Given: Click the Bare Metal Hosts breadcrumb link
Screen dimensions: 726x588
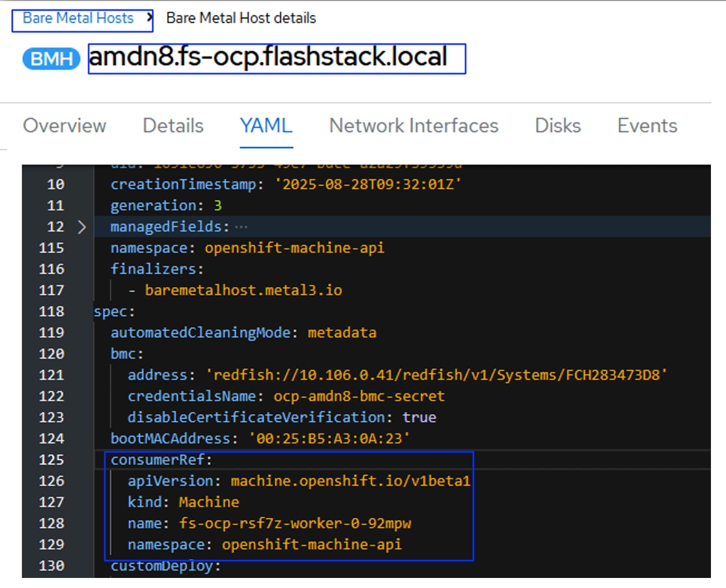Looking at the screenshot, I should (78, 18).
